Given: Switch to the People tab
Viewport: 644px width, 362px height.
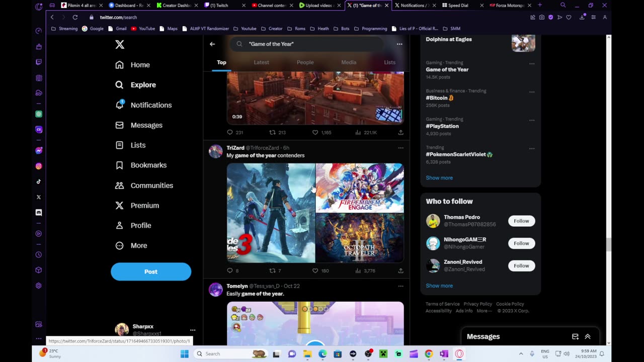Looking at the screenshot, I should 305,62.
